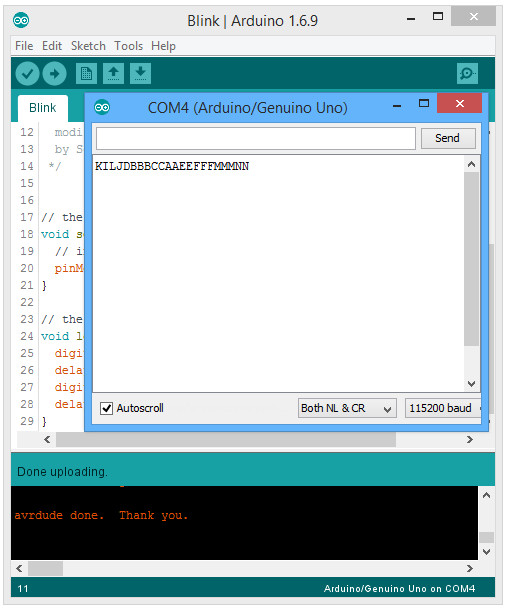
Task: Click the Verify sketch checkmark icon
Action: 27,73
